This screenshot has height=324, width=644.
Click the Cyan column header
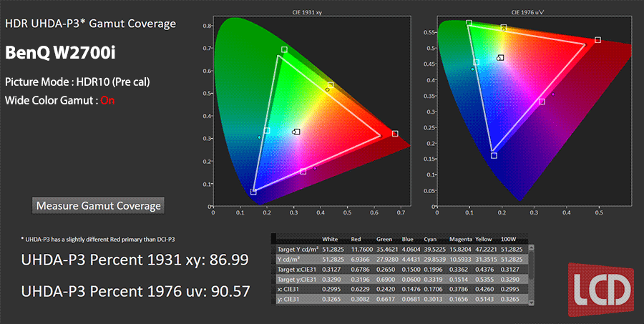click(x=431, y=239)
